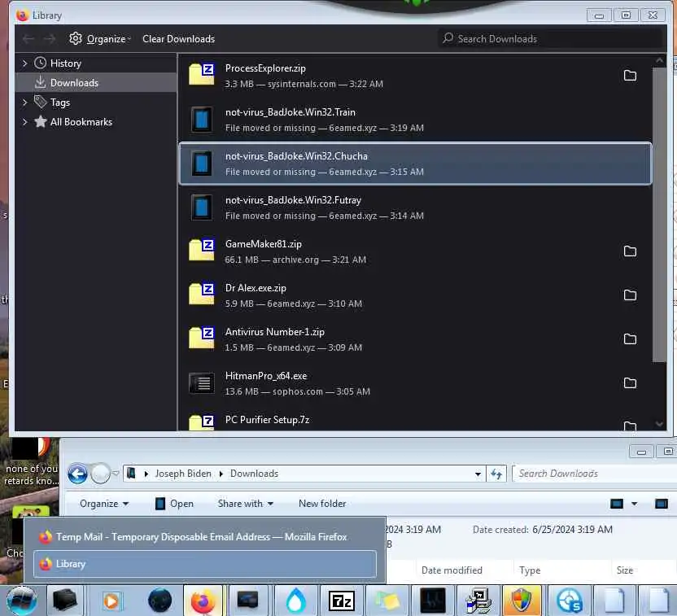Viewport: 677px width, 616px height.
Task: Select the Antivirus Number-1.zip entry
Action: click(415, 339)
